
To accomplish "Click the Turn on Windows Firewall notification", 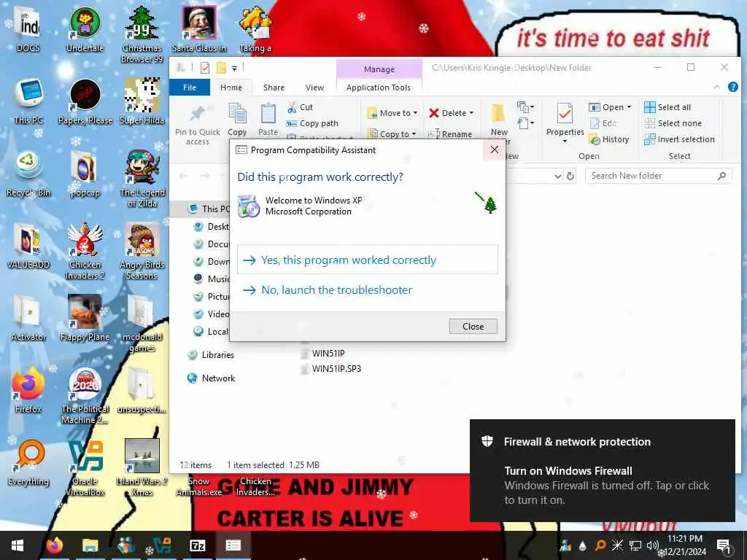I will tap(602, 470).
